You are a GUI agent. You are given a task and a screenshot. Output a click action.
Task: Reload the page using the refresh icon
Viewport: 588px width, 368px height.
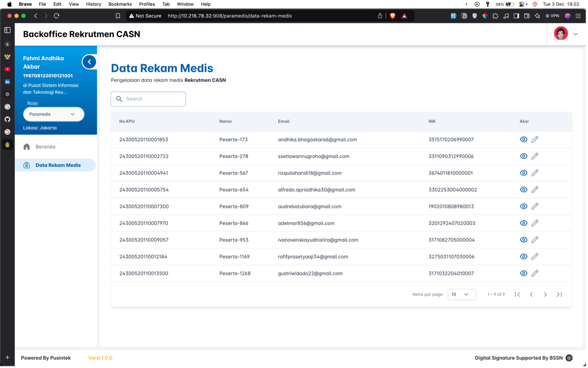tap(57, 16)
